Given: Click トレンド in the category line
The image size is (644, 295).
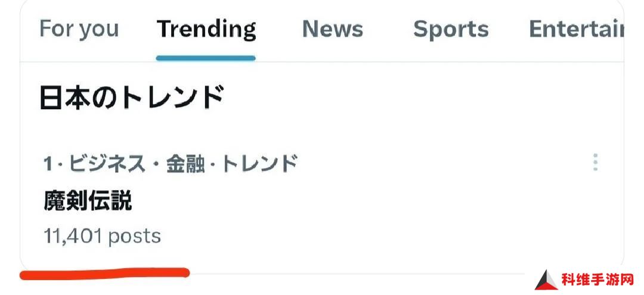Looking at the screenshot, I should click(259, 164).
